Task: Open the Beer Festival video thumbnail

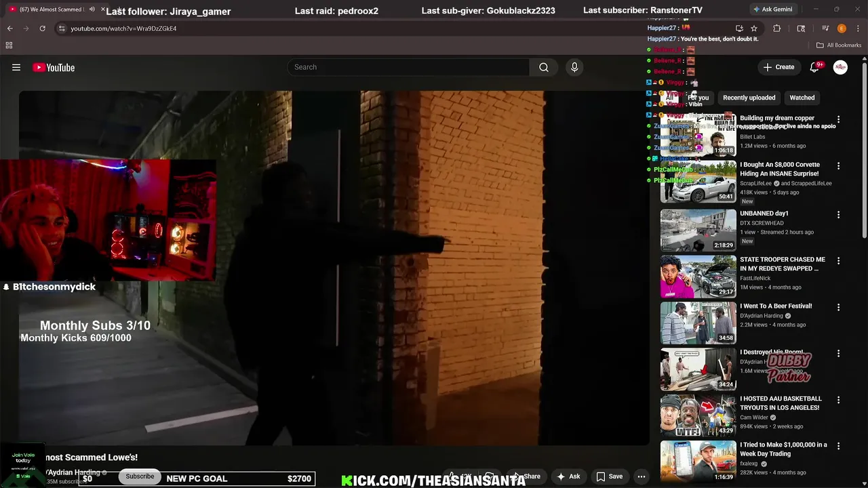Action: point(698,323)
